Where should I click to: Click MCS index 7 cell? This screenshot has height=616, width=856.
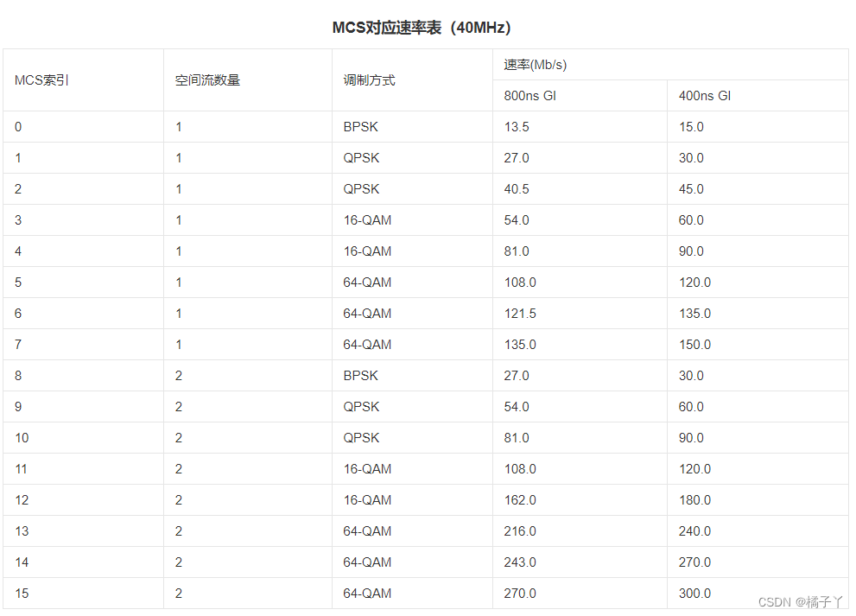click(x=17, y=344)
